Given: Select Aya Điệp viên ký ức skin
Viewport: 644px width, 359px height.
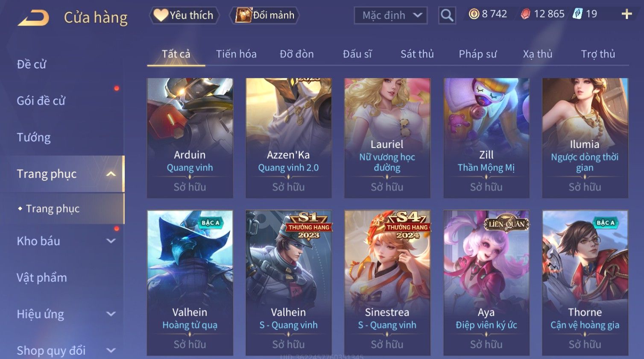Looking at the screenshot, I should click(x=486, y=283).
